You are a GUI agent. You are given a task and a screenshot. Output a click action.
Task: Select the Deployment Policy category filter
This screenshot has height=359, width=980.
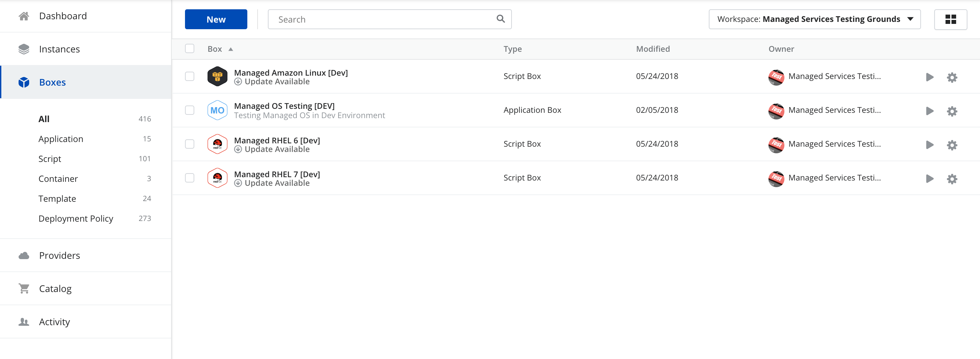(x=76, y=218)
